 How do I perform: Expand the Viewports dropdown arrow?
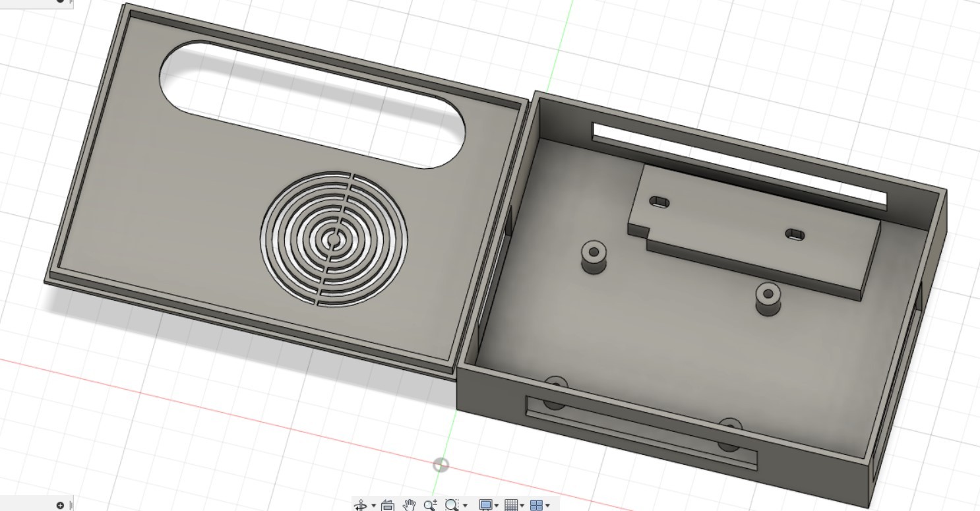548,506
